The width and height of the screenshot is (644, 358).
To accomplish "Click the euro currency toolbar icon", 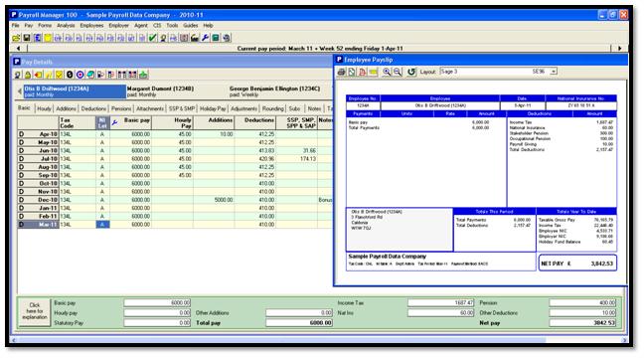I will [38, 38].
